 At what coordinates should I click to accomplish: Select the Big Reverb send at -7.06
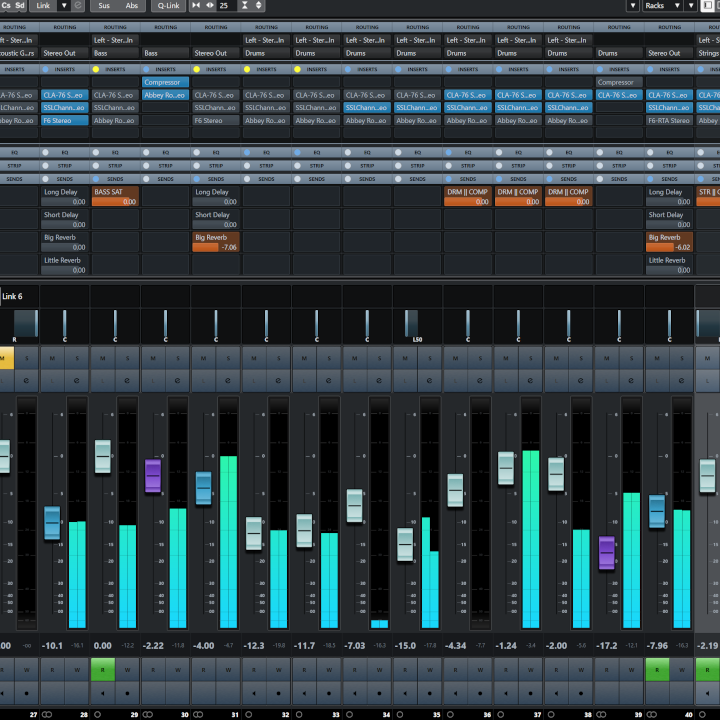[x=216, y=242]
